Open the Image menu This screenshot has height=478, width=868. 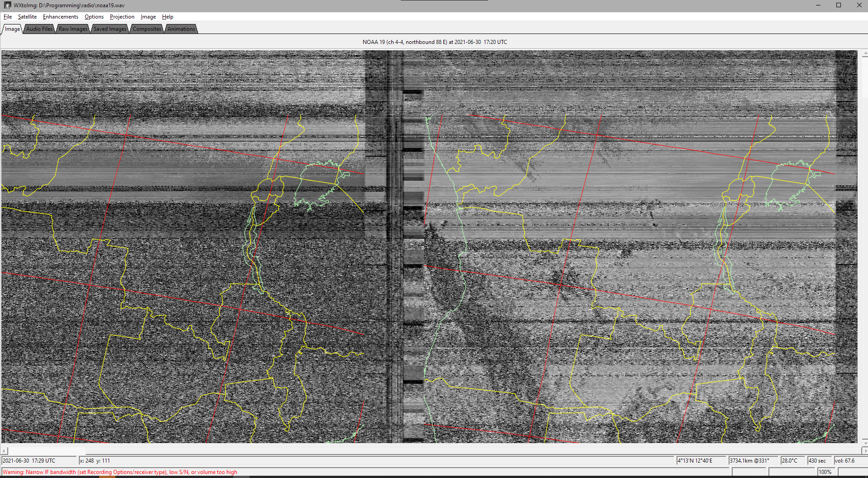148,17
